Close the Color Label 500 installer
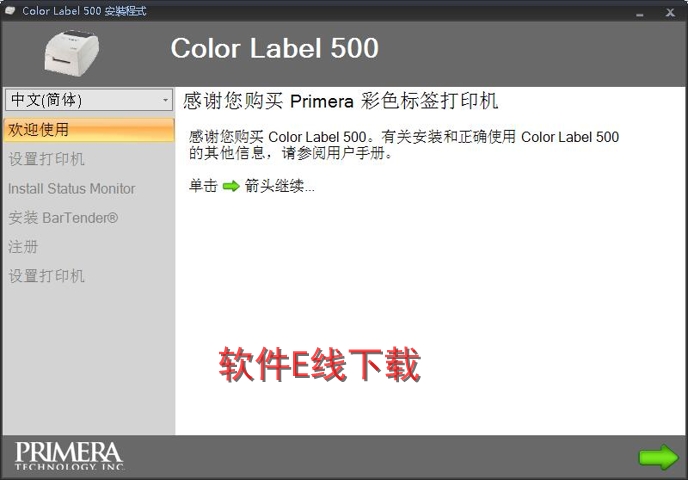Viewport: 688px width, 480px height. (669, 11)
